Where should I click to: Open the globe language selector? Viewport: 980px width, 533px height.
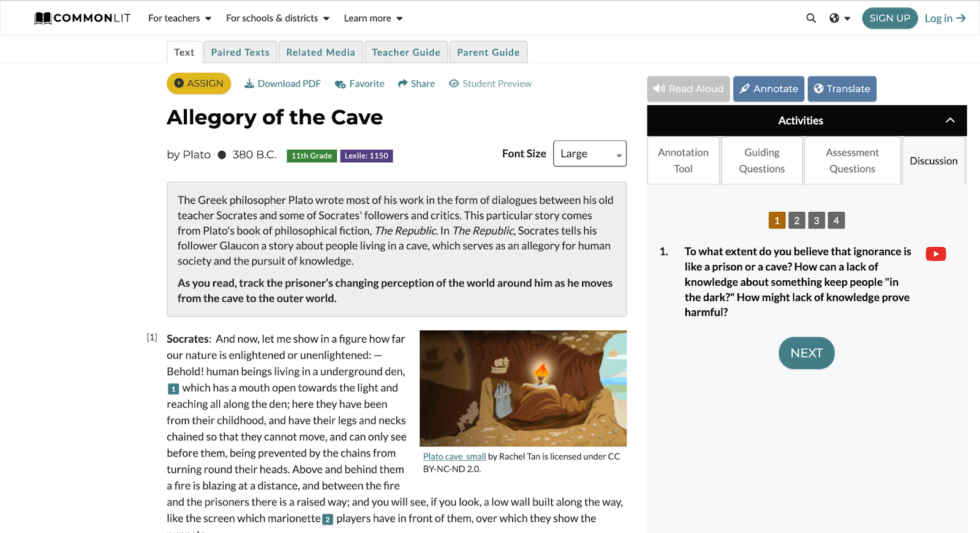[x=840, y=18]
